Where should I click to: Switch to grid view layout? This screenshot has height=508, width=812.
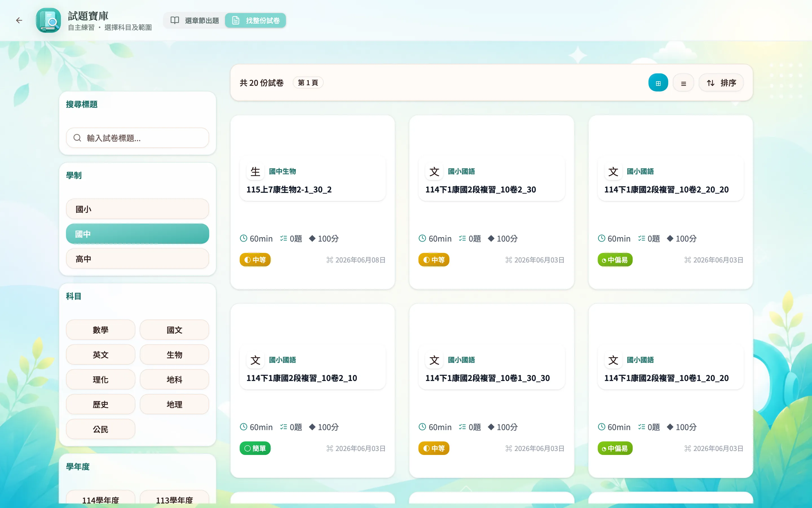click(x=658, y=83)
